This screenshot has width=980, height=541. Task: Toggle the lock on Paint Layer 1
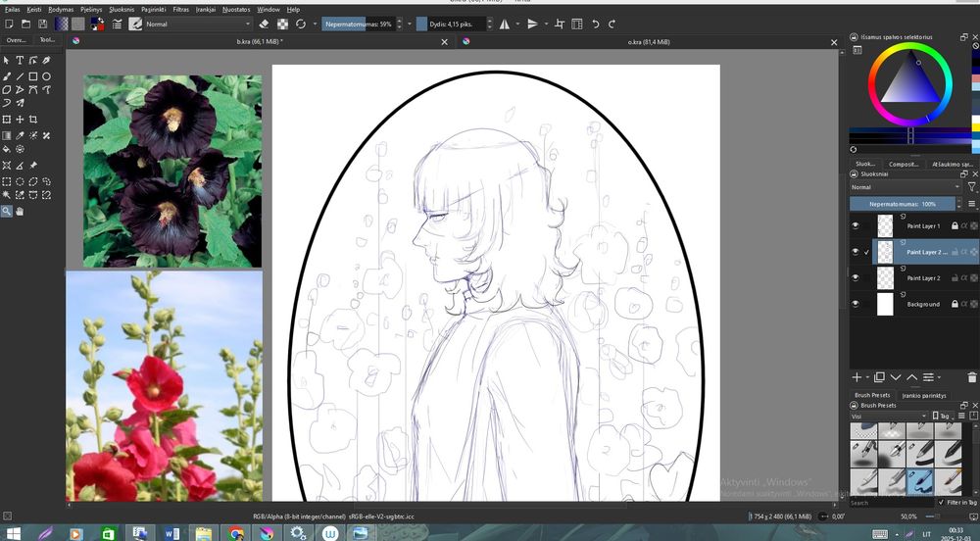point(955,225)
